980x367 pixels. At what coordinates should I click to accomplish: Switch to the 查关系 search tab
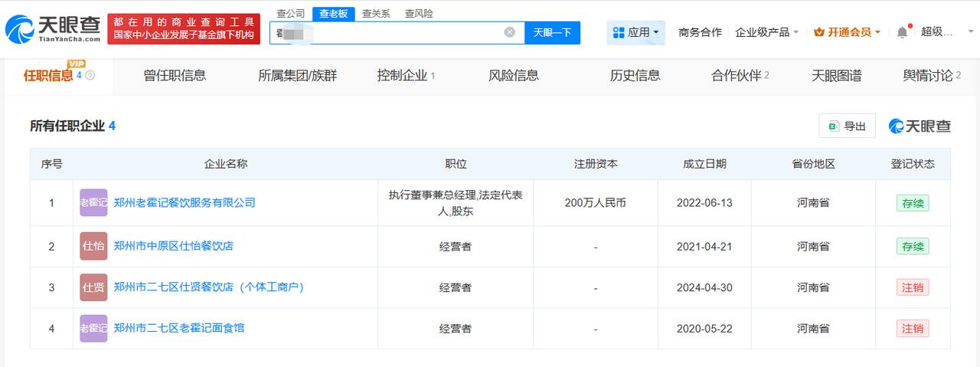376,13
